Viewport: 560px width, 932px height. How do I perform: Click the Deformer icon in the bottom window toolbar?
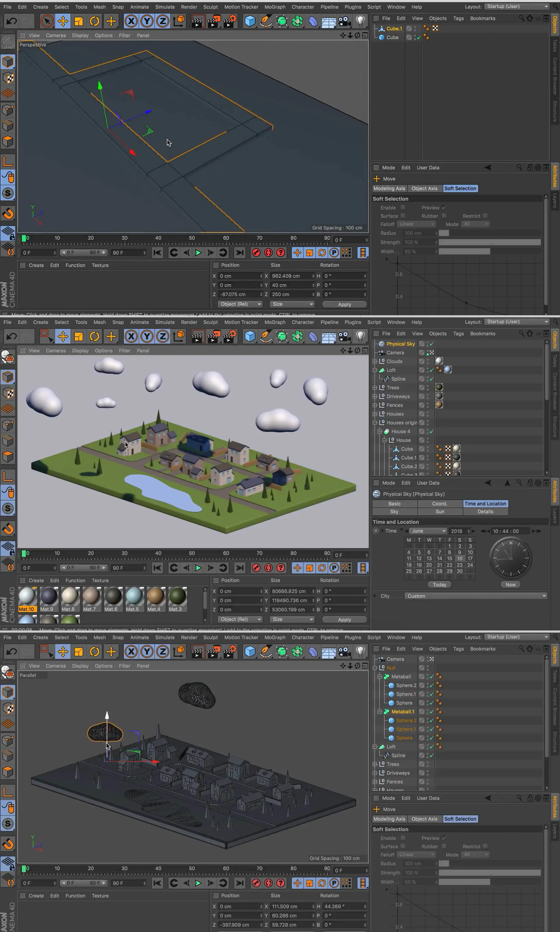(313, 652)
